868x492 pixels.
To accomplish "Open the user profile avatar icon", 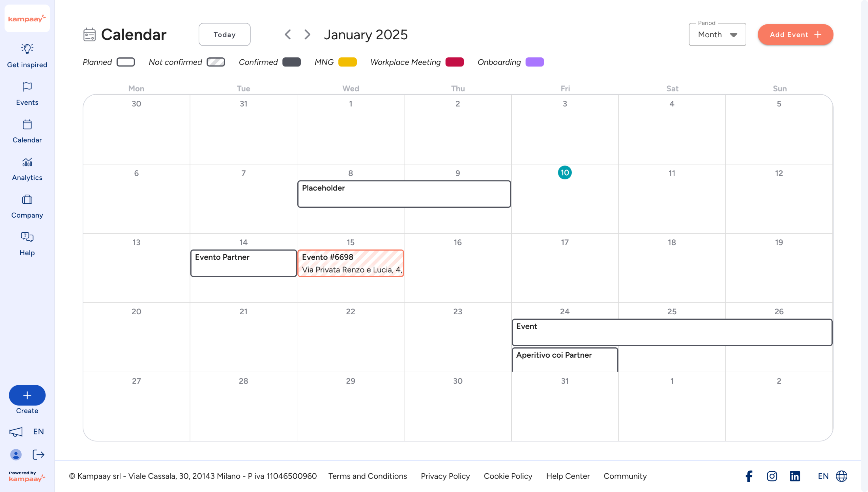I will point(16,455).
